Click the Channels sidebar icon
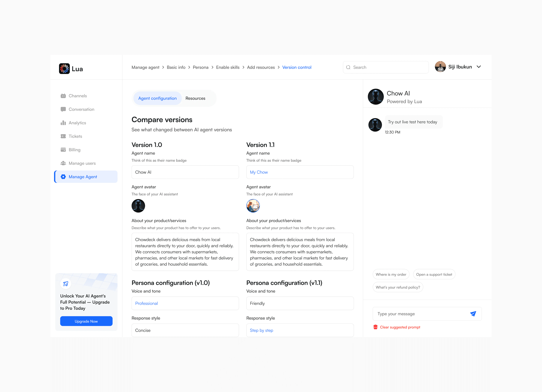 63,96
